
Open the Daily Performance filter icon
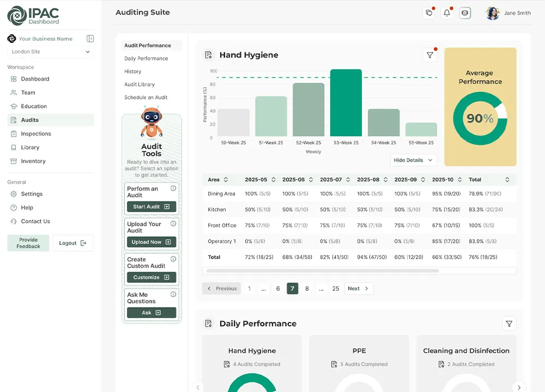pos(509,323)
